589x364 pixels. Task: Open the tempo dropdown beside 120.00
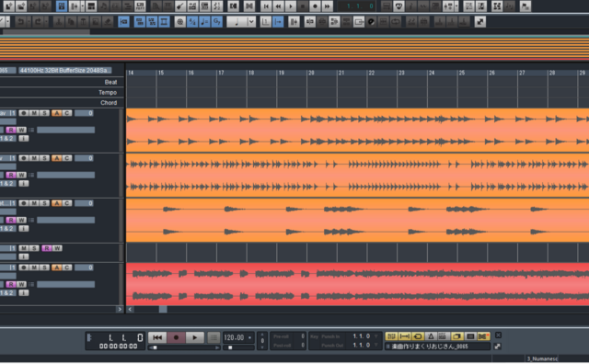point(250,337)
